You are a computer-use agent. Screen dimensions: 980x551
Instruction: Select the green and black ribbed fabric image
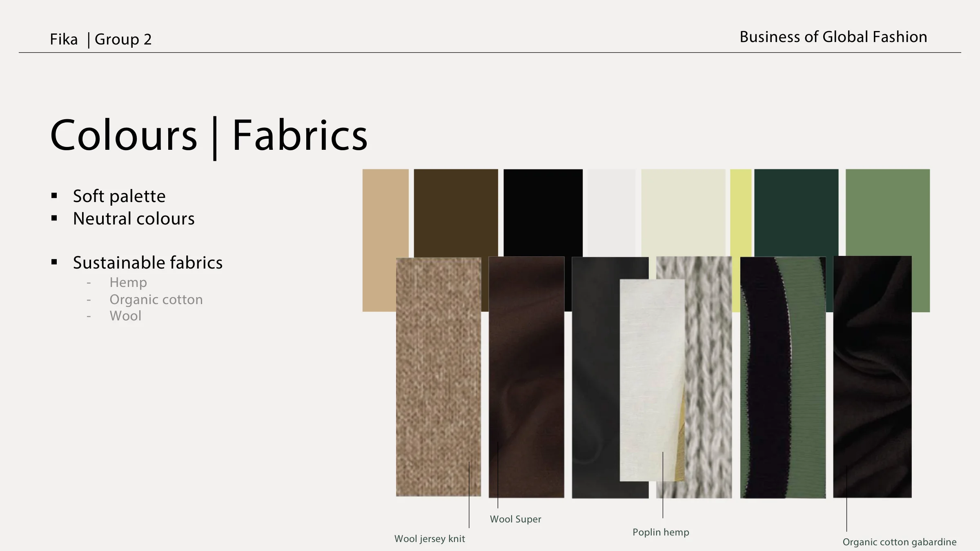[x=783, y=377]
